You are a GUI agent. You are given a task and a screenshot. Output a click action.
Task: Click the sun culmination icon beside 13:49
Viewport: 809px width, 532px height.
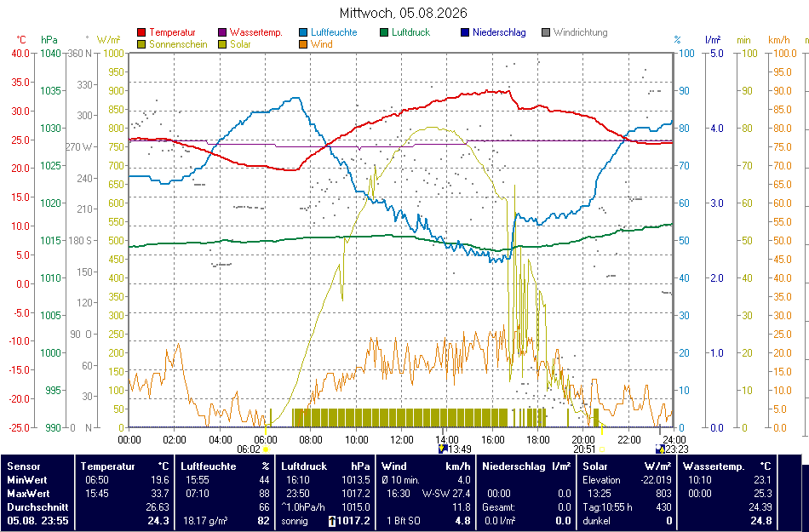click(441, 449)
